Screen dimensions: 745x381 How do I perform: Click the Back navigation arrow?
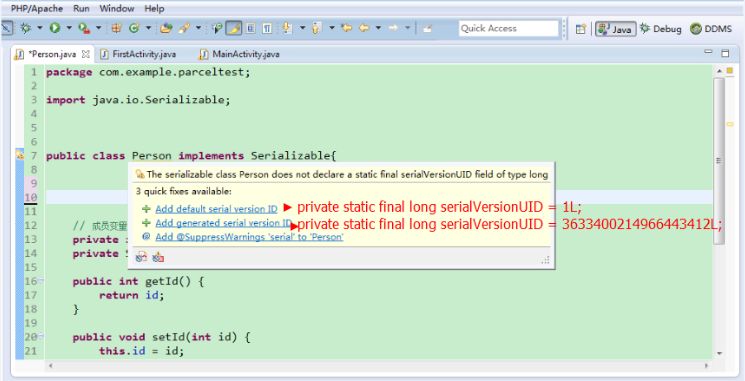(364, 28)
